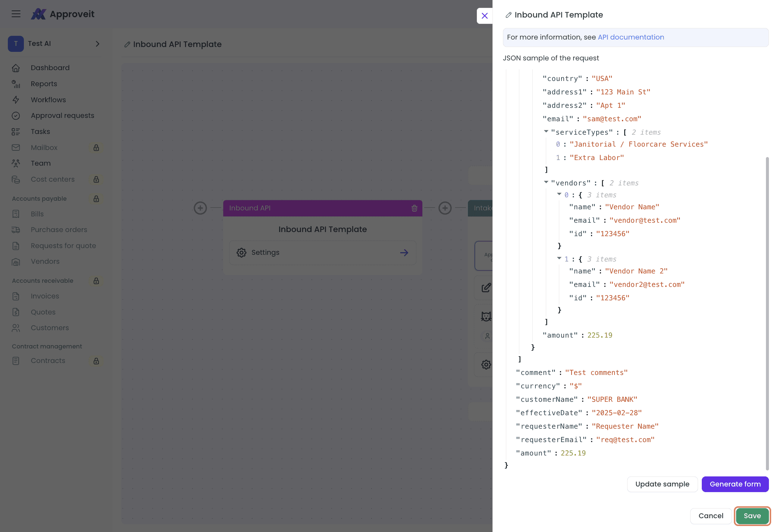Click the lock icon beside Accounts receivable

(96, 281)
